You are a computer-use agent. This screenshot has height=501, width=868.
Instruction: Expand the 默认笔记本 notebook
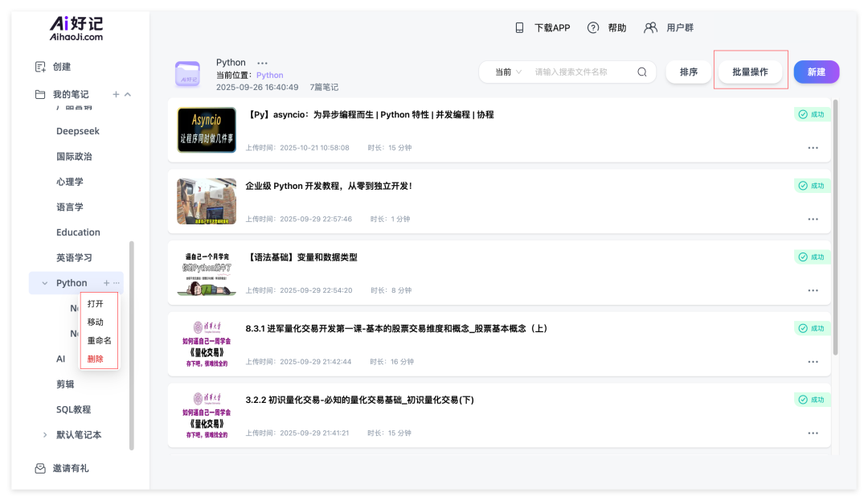pyautogui.click(x=46, y=434)
